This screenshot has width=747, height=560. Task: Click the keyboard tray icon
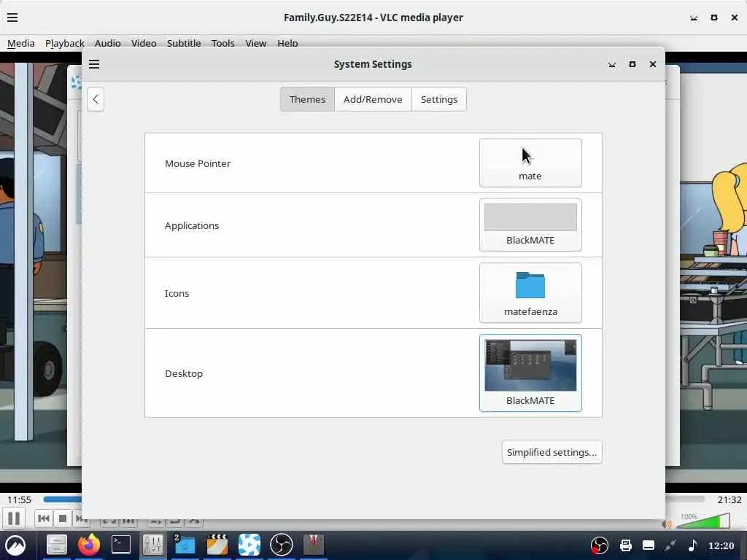pos(649,545)
